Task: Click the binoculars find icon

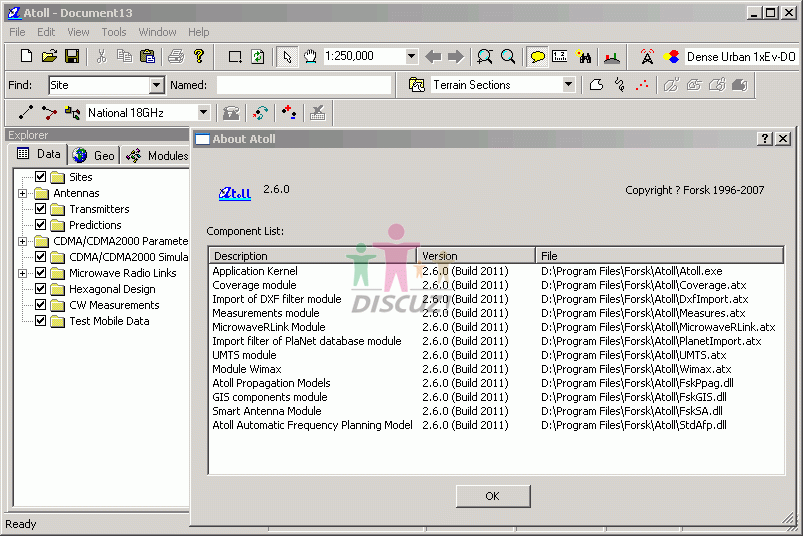Action: click(x=585, y=57)
